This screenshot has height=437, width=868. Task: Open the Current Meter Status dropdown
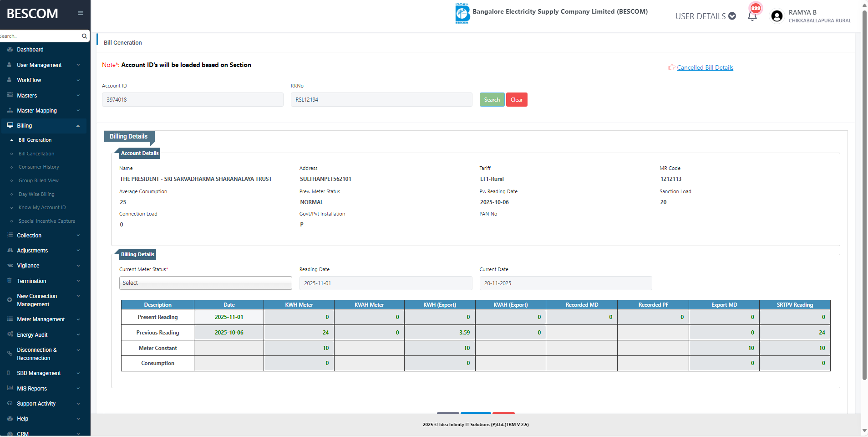(x=205, y=283)
